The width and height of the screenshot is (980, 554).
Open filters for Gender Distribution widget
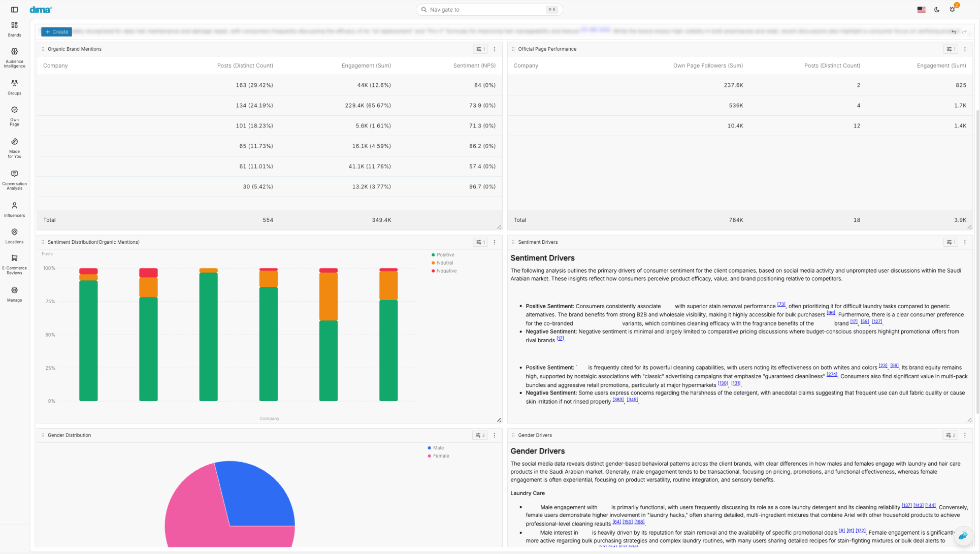(x=480, y=435)
